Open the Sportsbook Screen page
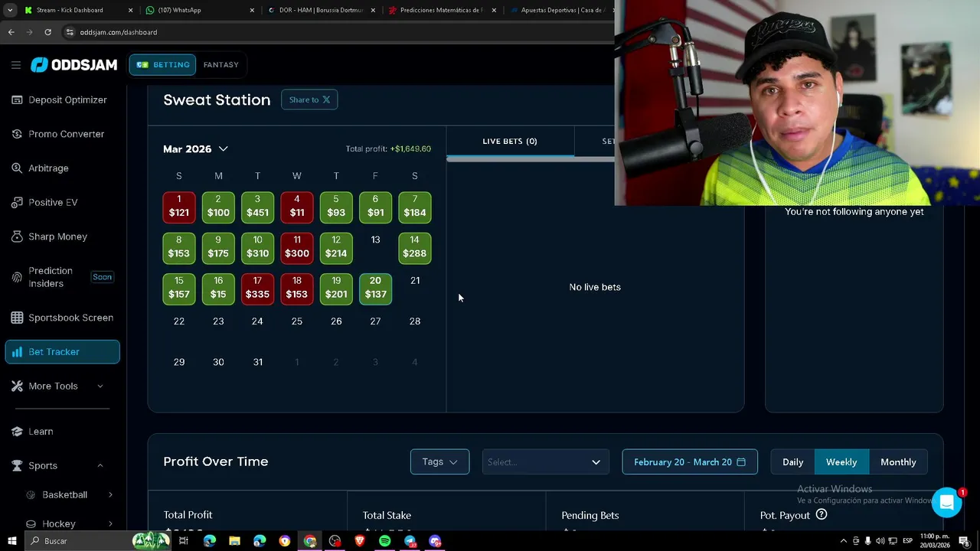The image size is (980, 551). click(63, 318)
